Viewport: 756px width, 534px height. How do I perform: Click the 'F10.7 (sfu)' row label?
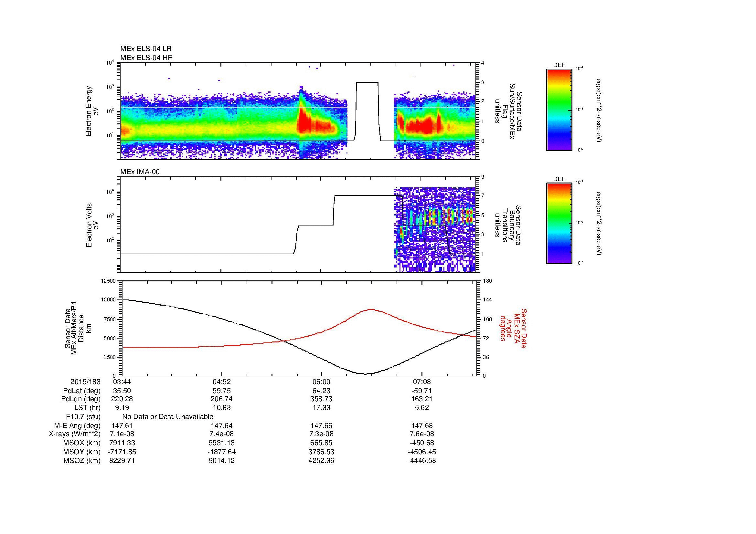83,417
